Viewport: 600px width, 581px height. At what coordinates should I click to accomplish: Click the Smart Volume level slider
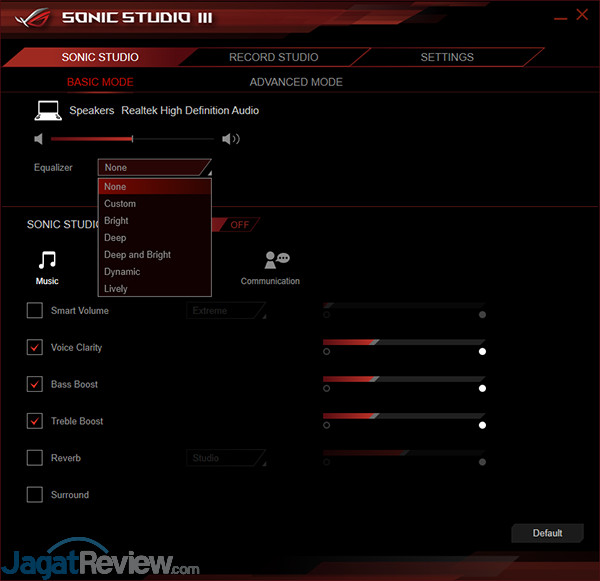coord(404,305)
